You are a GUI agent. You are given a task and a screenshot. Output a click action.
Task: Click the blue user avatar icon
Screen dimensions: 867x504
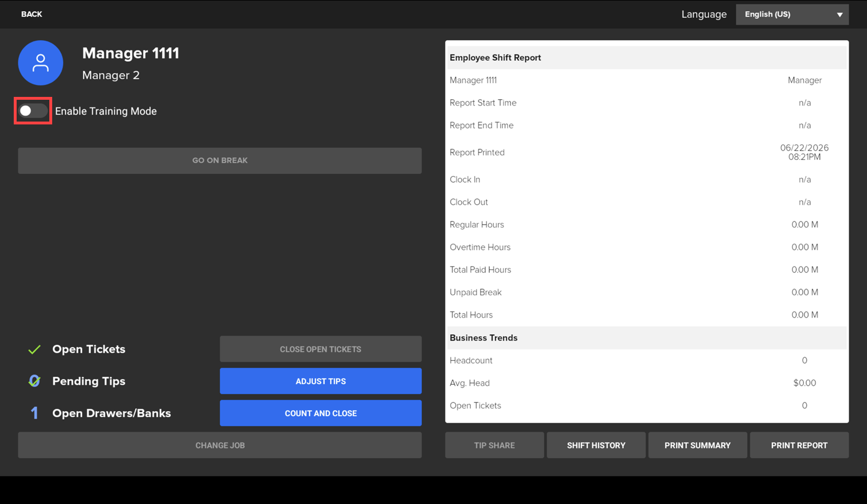(x=40, y=63)
